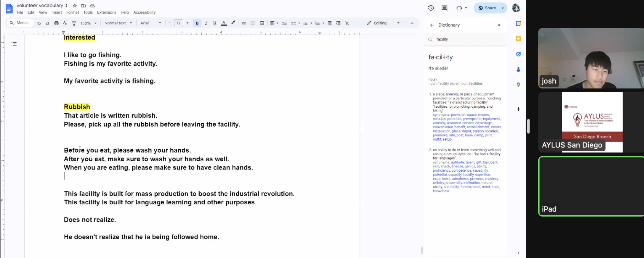The image size is (644, 258).
Task: Clear text formatting
Action: tap(347, 23)
